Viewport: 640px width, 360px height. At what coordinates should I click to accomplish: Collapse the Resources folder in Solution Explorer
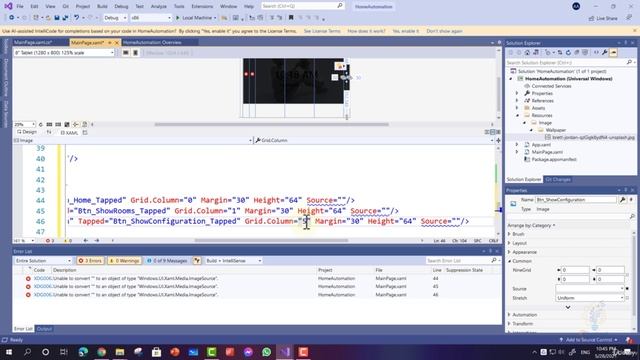(x=517, y=115)
